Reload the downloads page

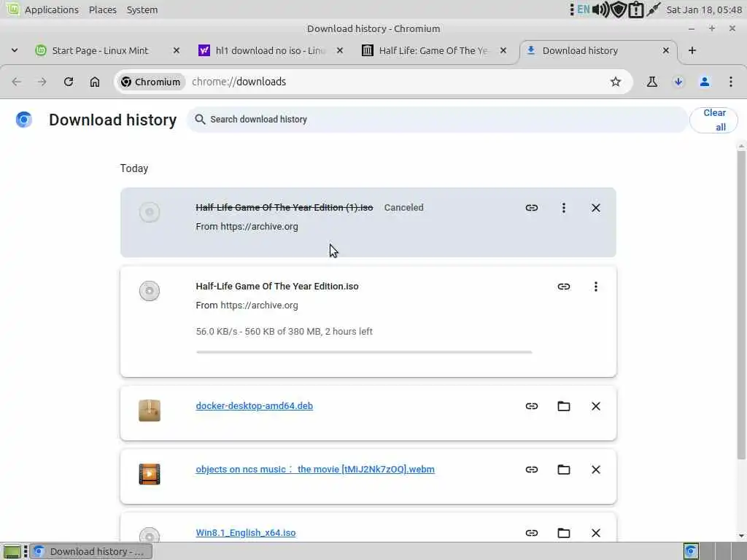pyautogui.click(x=69, y=82)
